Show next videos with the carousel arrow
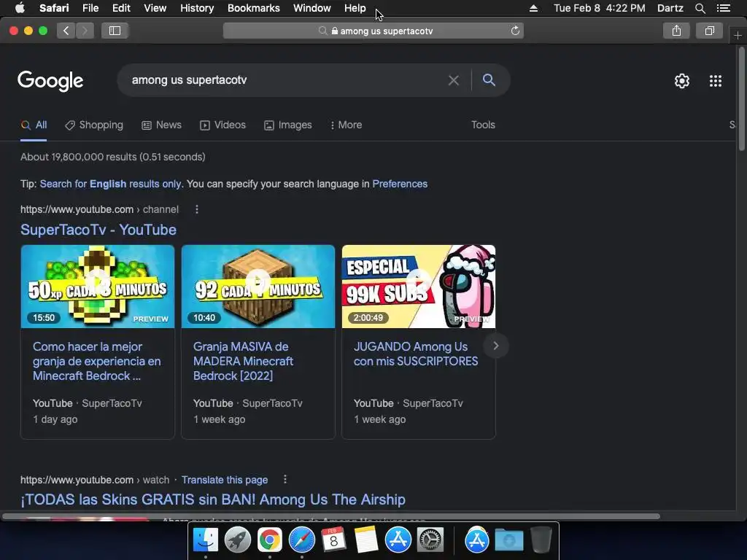Screen dimensions: 747x560 pos(495,346)
